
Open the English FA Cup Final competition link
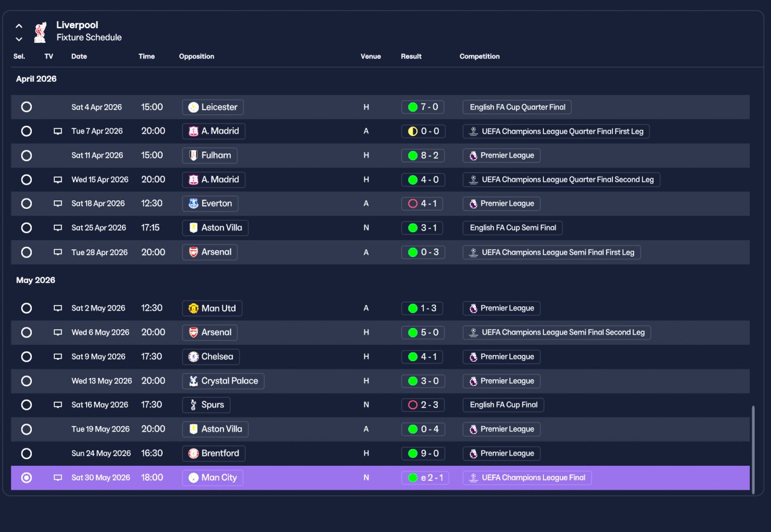click(x=504, y=405)
